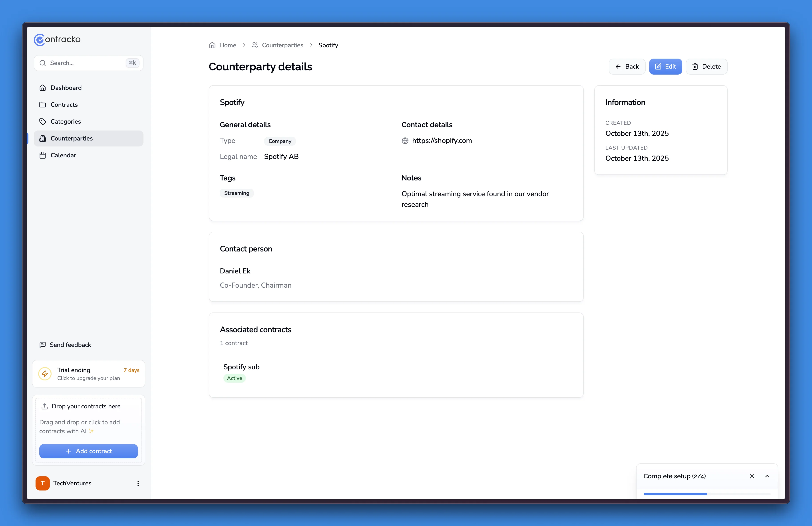Click the globe icon beside the website URL
The width and height of the screenshot is (812, 526).
click(x=405, y=141)
